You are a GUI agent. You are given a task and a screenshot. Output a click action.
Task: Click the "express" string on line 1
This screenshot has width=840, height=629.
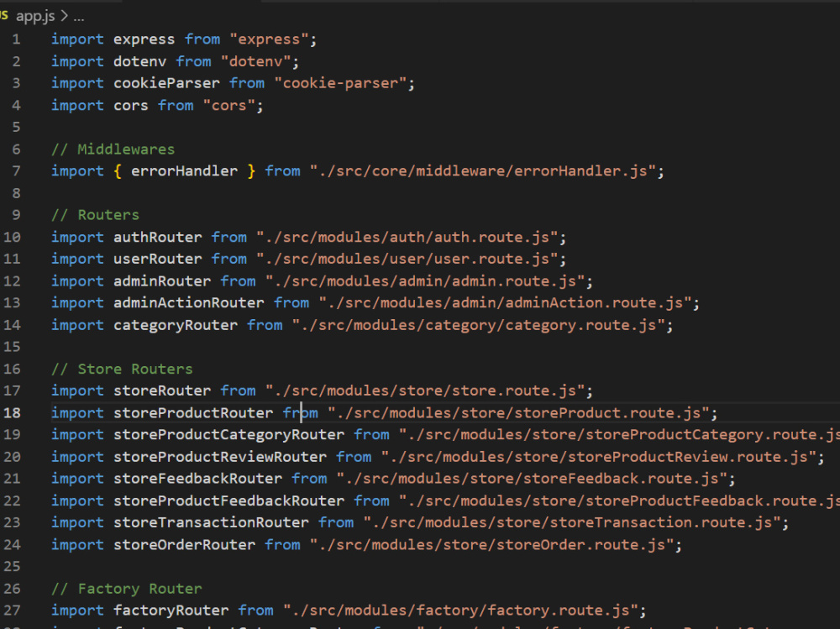point(269,39)
